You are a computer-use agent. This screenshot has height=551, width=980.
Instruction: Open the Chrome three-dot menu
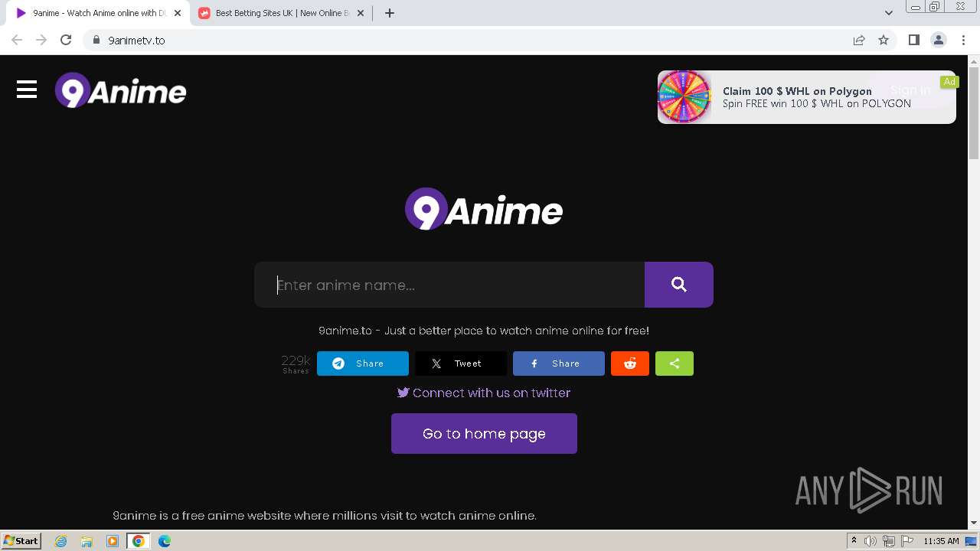click(963, 40)
